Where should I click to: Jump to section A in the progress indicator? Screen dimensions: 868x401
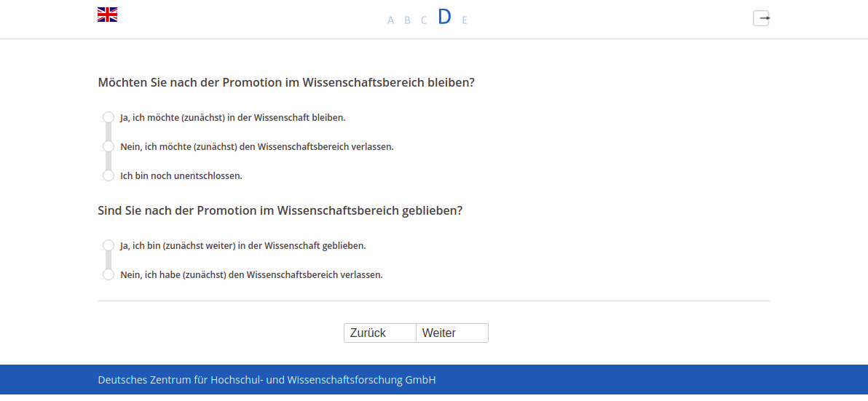pos(391,20)
